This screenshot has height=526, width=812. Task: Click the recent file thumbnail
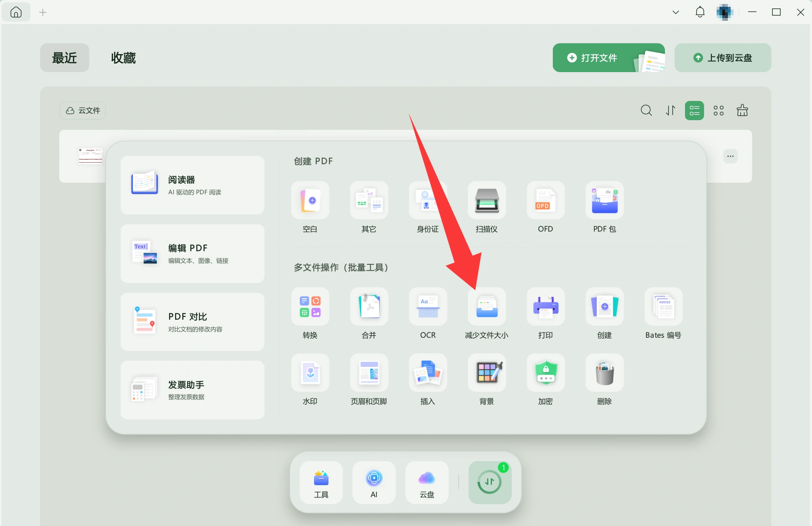(x=91, y=156)
